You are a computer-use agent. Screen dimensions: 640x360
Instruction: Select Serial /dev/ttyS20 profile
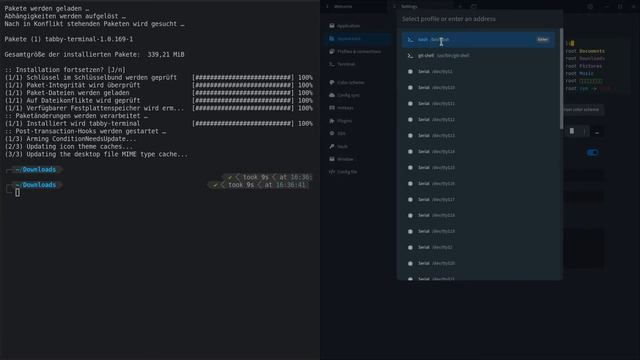coord(478,263)
